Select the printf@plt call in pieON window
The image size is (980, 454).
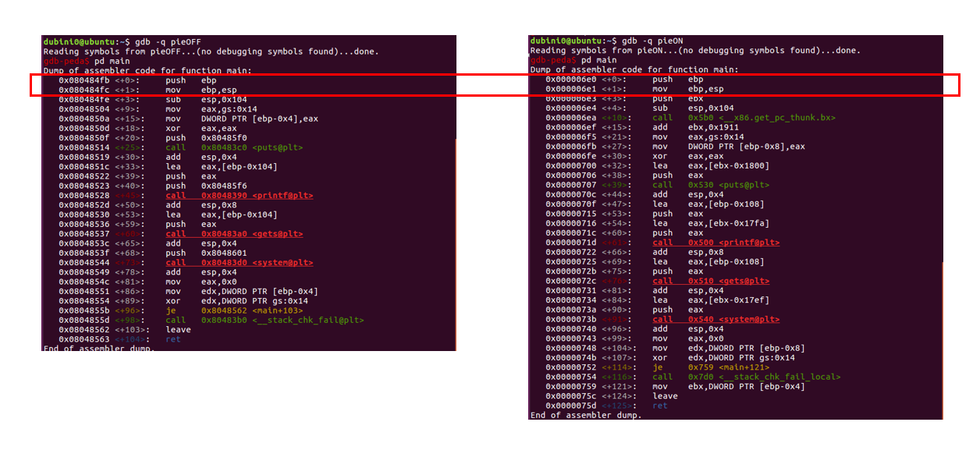pyautogui.click(x=733, y=243)
